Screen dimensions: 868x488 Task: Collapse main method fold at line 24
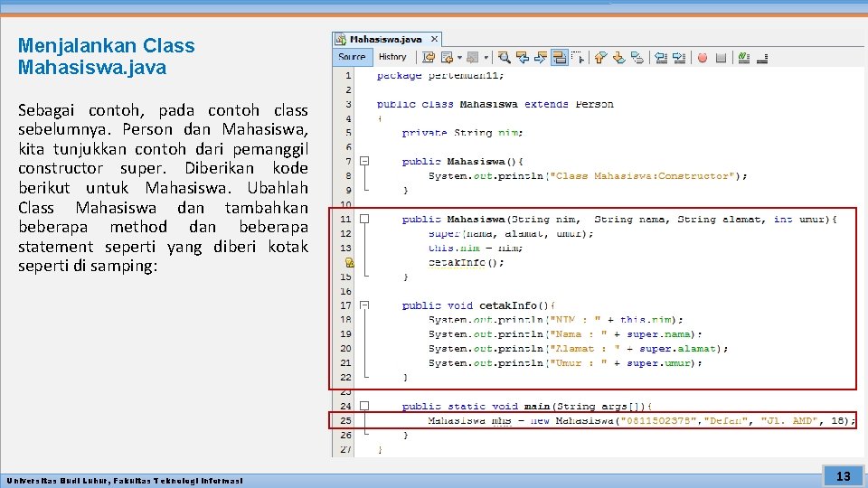click(x=364, y=406)
